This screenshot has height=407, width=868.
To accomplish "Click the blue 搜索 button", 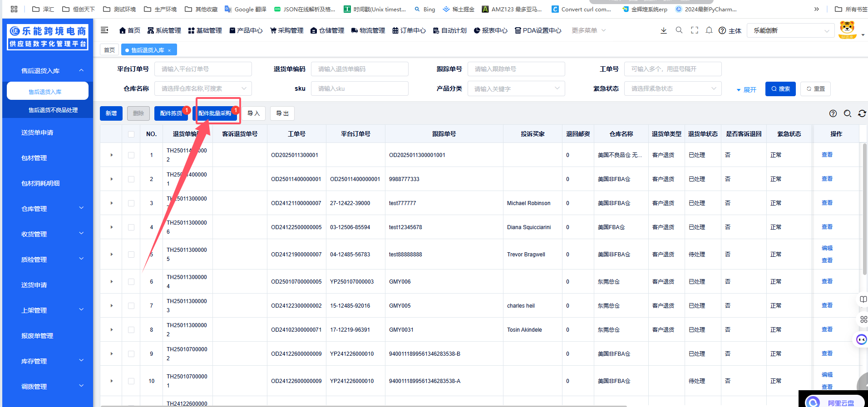I will tap(780, 89).
